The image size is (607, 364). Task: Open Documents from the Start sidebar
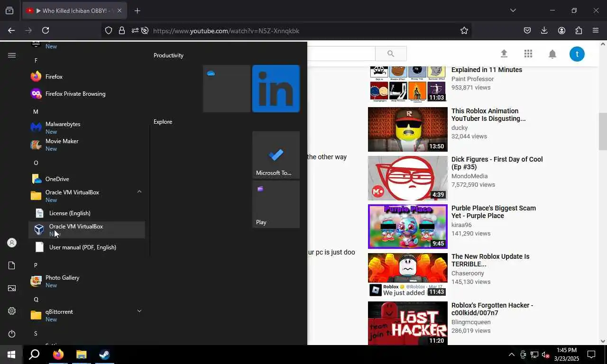click(x=12, y=265)
